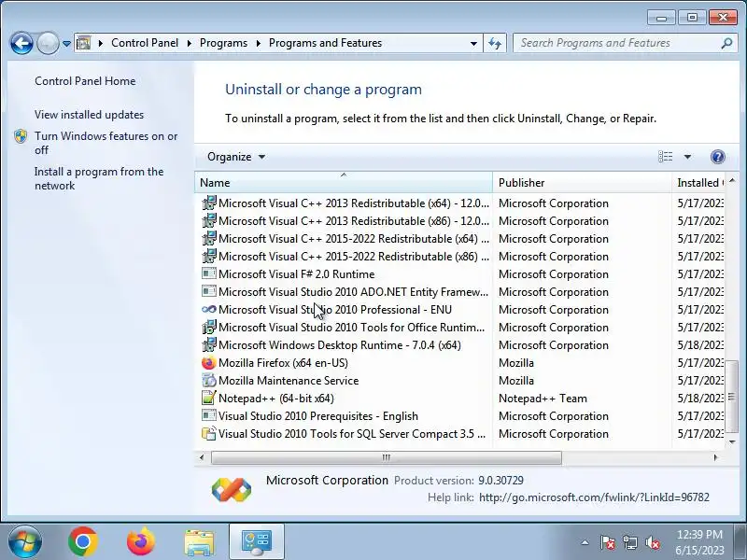The image size is (747, 560).
Task: Click the horizontal scrollbar right arrow
Action: pos(715,457)
